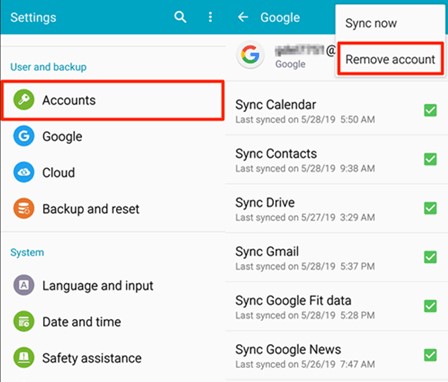Tap 'Last synced on 5/28/19 9:38 AM'
The width and height of the screenshot is (448, 382).
[305, 168]
